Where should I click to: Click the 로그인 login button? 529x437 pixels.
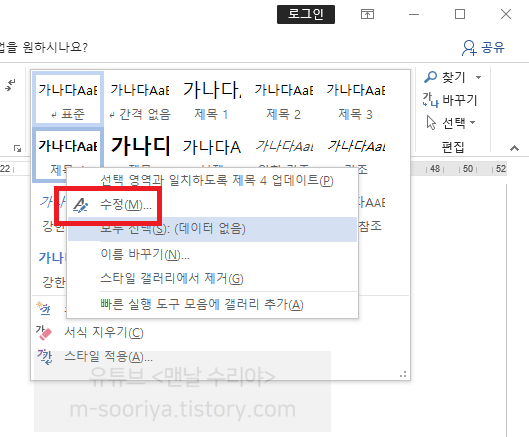[x=306, y=14]
